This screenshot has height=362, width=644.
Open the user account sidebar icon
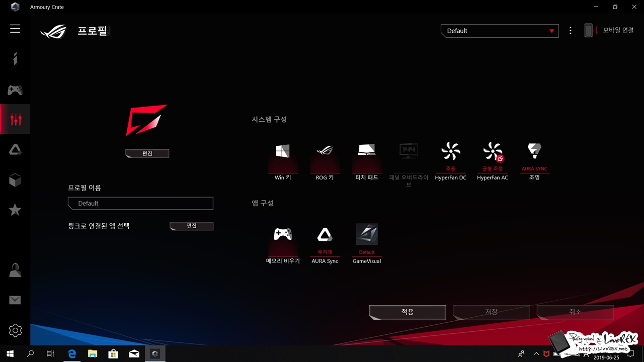point(15,270)
